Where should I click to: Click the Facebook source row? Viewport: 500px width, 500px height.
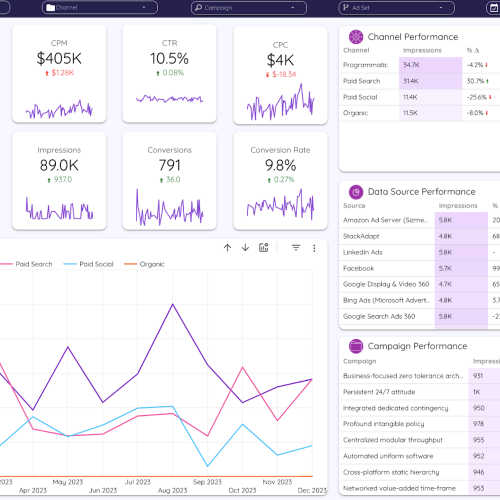(419, 268)
